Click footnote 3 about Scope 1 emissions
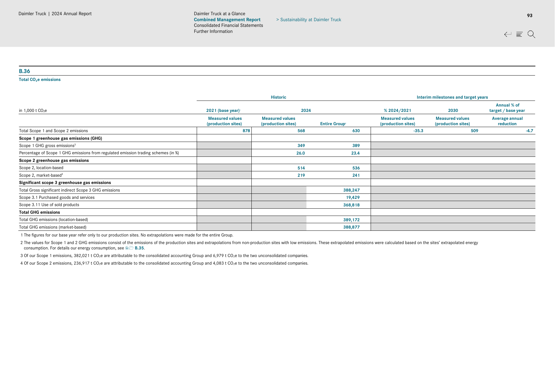The width and height of the screenshot is (555, 392). (x=164, y=256)
